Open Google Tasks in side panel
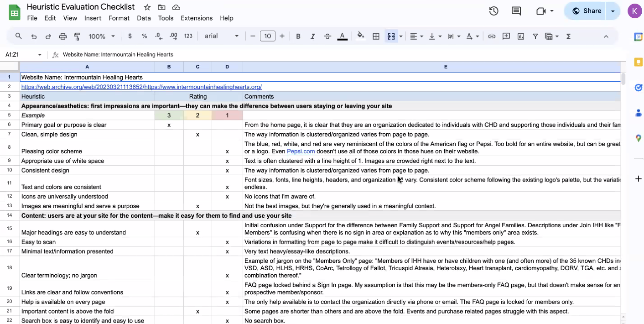Image resolution: width=644 pixels, height=324 pixels. pyautogui.click(x=638, y=88)
